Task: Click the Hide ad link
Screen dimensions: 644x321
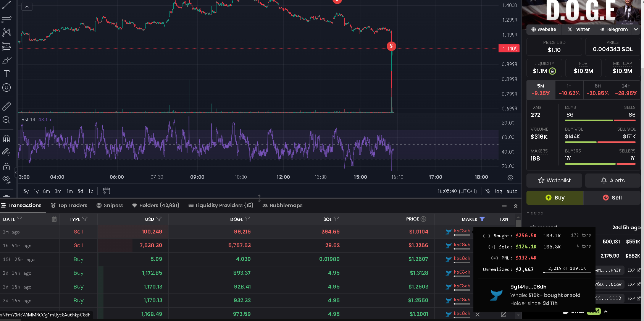Action: (535, 213)
